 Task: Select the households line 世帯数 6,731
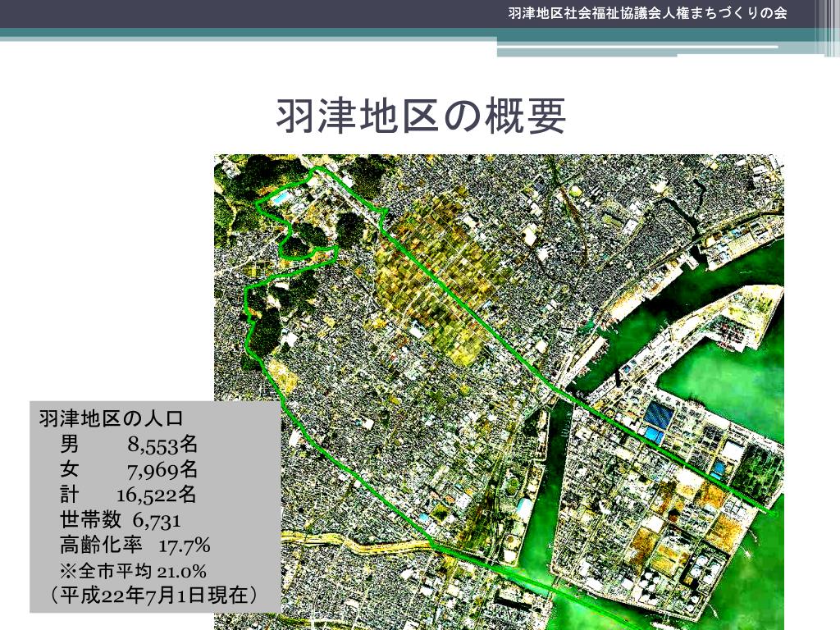[120, 519]
